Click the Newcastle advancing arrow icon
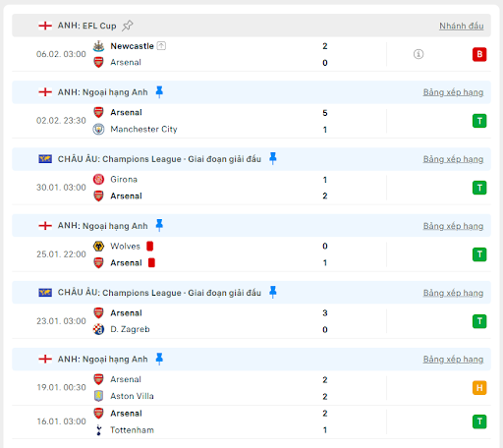The width and height of the screenshot is (503, 448). 161,46
